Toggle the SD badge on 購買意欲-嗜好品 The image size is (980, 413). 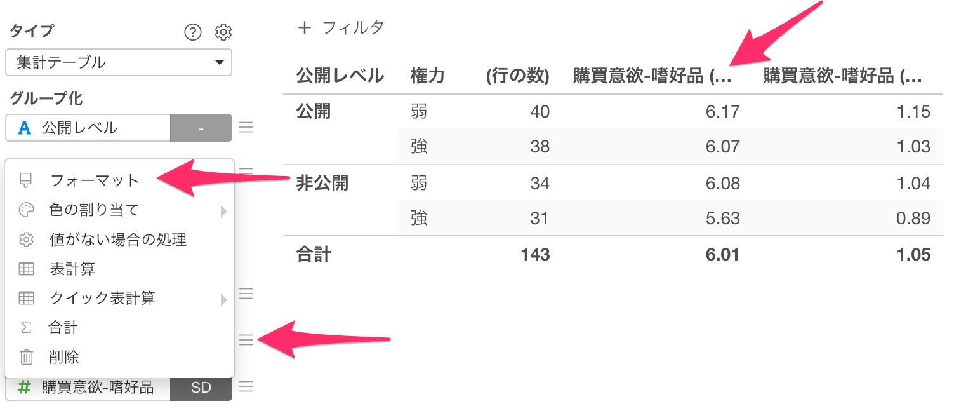pos(201,386)
